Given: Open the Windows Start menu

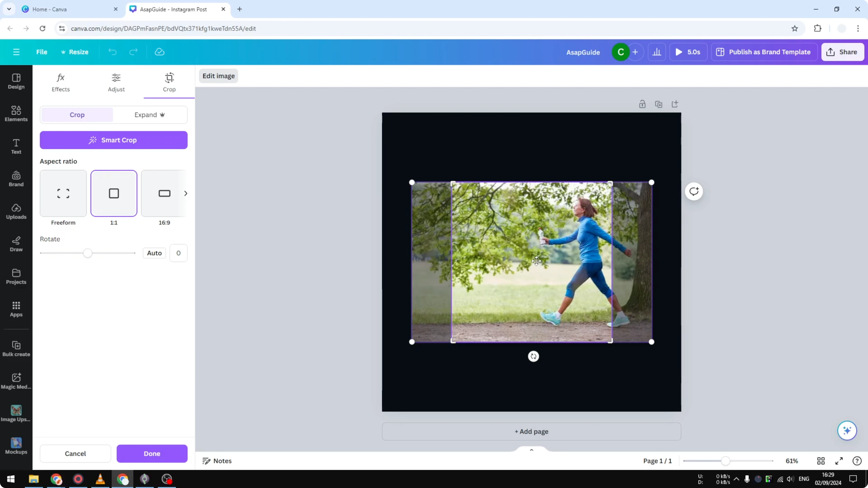Looking at the screenshot, I should [x=11, y=479].
